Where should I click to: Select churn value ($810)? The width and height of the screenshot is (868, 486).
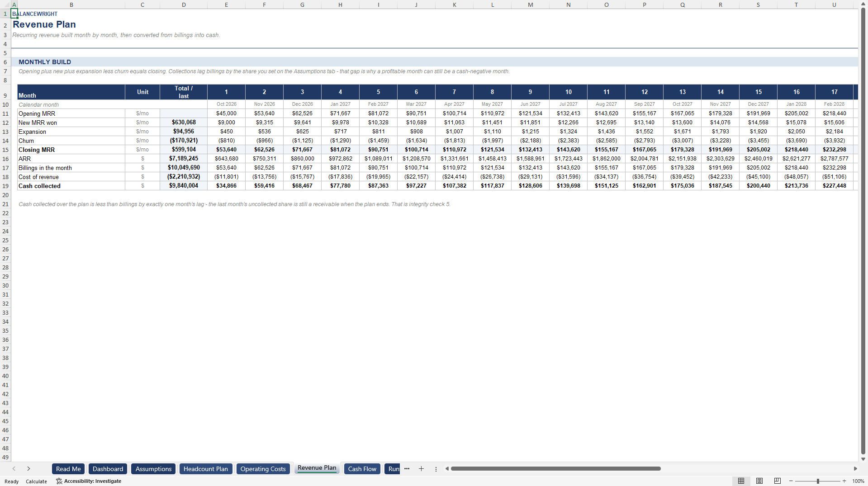click(226, 141)
